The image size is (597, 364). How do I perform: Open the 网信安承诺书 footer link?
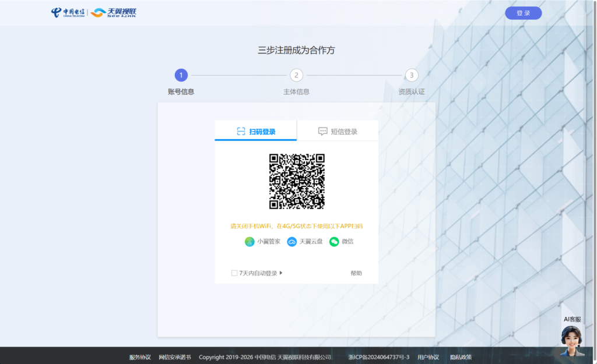pyautogui.click(x=175, y=357)
